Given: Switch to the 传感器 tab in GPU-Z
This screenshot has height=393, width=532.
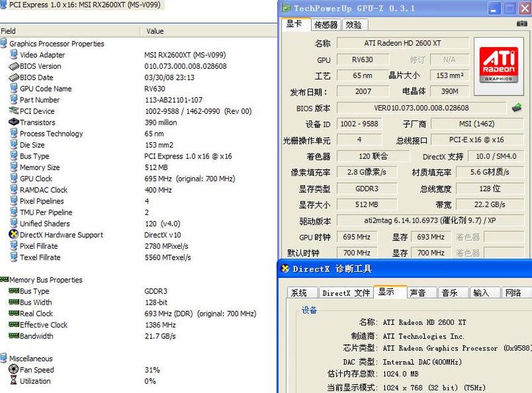Looking at the screenshot, I should 326,25.
